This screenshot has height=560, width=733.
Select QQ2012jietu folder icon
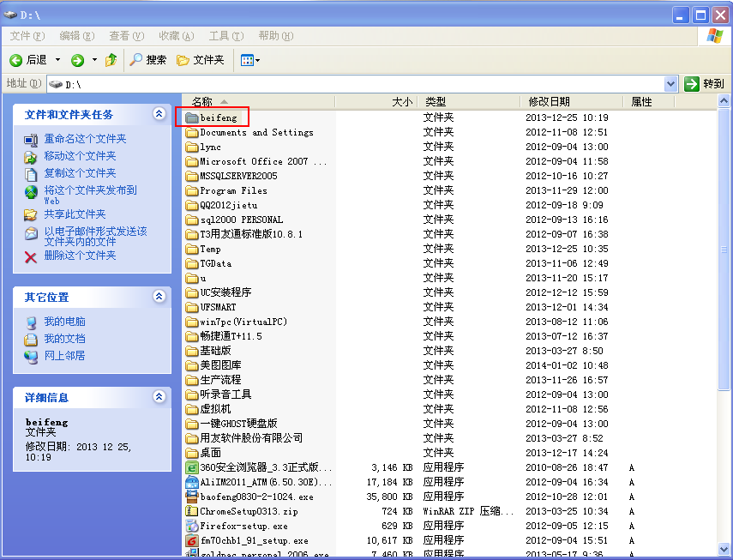tap(192, 205)
